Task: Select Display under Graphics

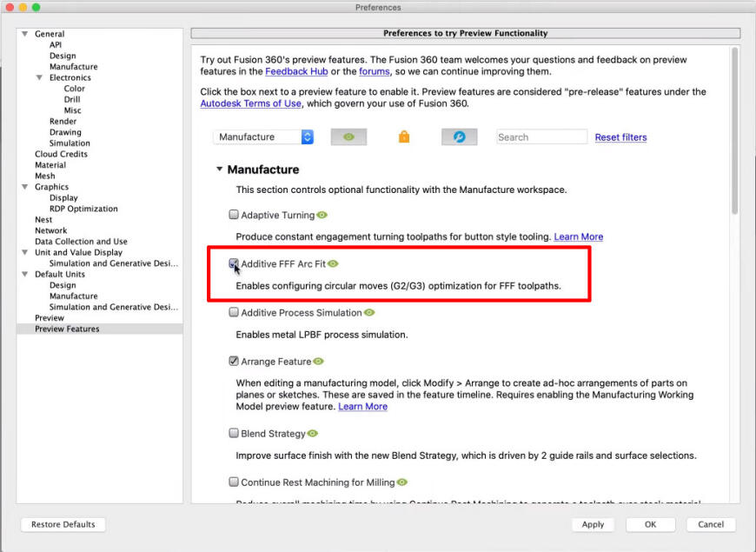Action: pos(63,198)
